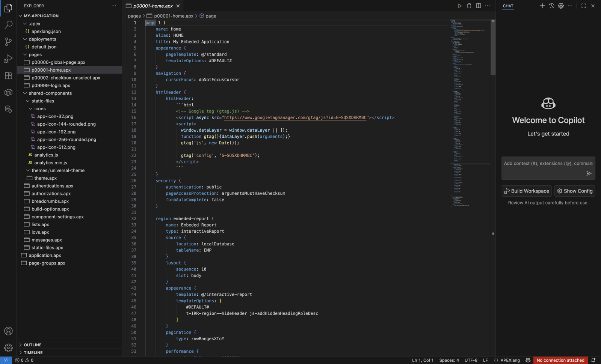Screen dimensions: 601x364
Task: Start a new chat with plus icon
Action: pos(542,6)
